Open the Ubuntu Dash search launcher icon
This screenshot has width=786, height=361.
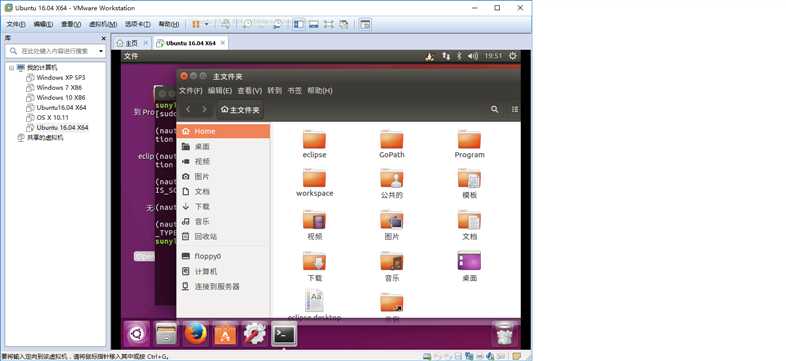pos(136,334)
